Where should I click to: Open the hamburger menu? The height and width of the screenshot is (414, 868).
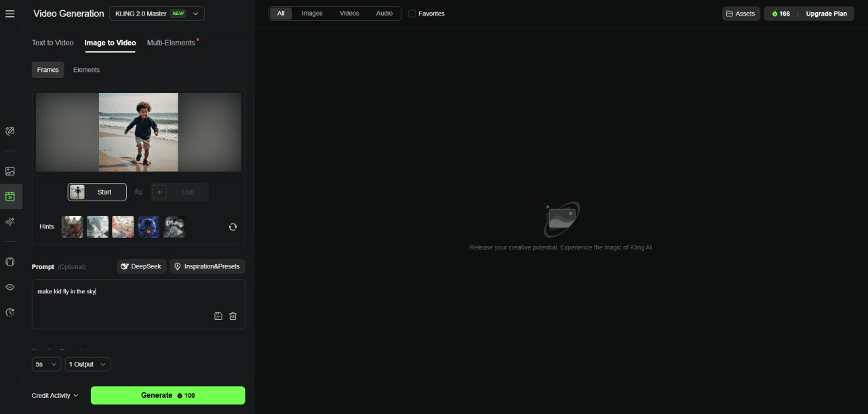pos(10,14)
